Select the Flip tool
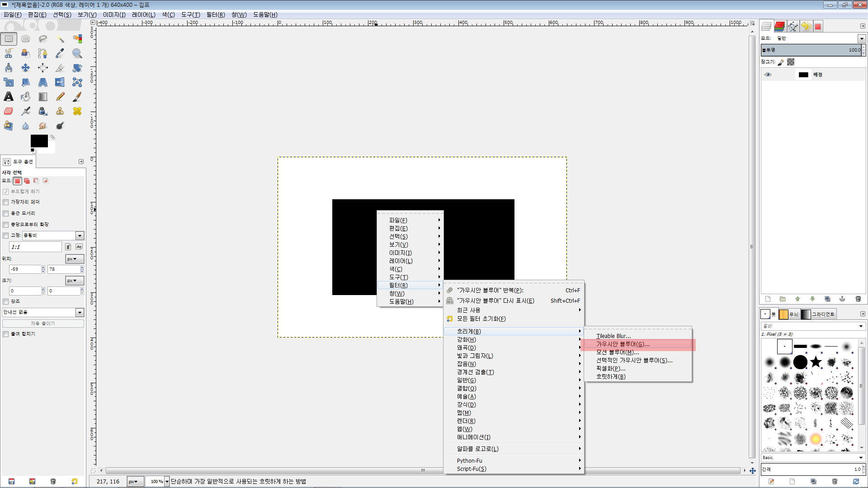 coord(60,82)
